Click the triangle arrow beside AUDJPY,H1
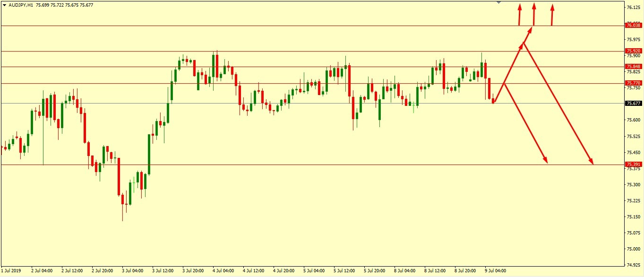This screenshot has height=277, width=644. (x=4, y=4)
